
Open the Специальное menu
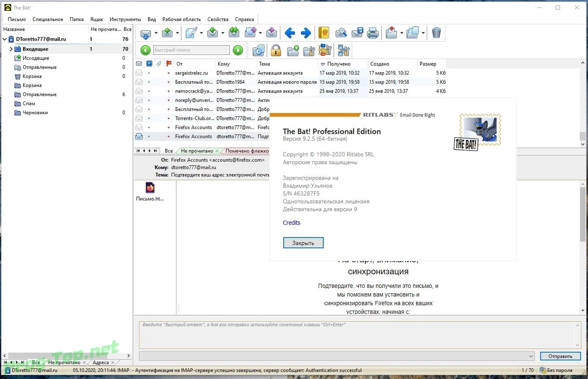click(x=48, y=19)
